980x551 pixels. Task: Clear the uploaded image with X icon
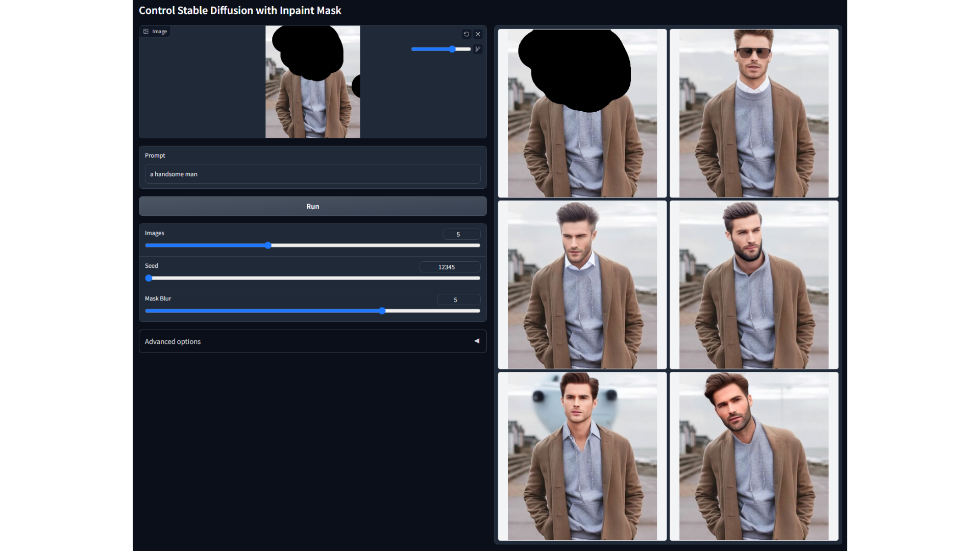point(478,34)
